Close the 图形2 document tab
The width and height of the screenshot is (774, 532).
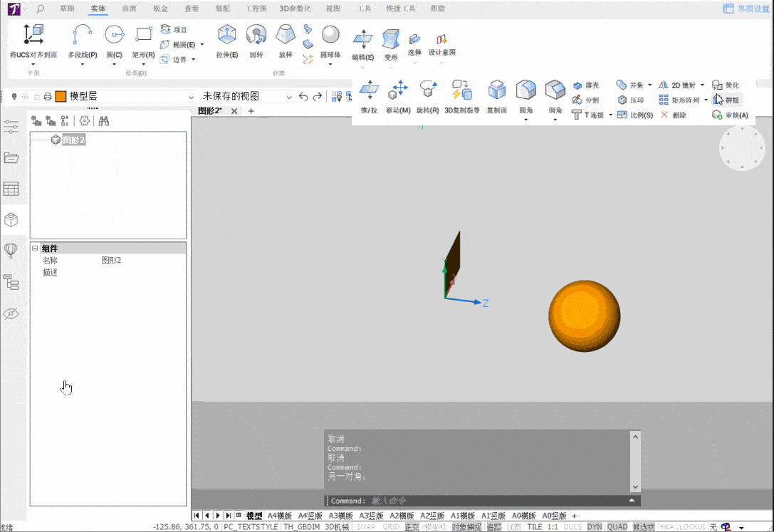tap(234, 111)
